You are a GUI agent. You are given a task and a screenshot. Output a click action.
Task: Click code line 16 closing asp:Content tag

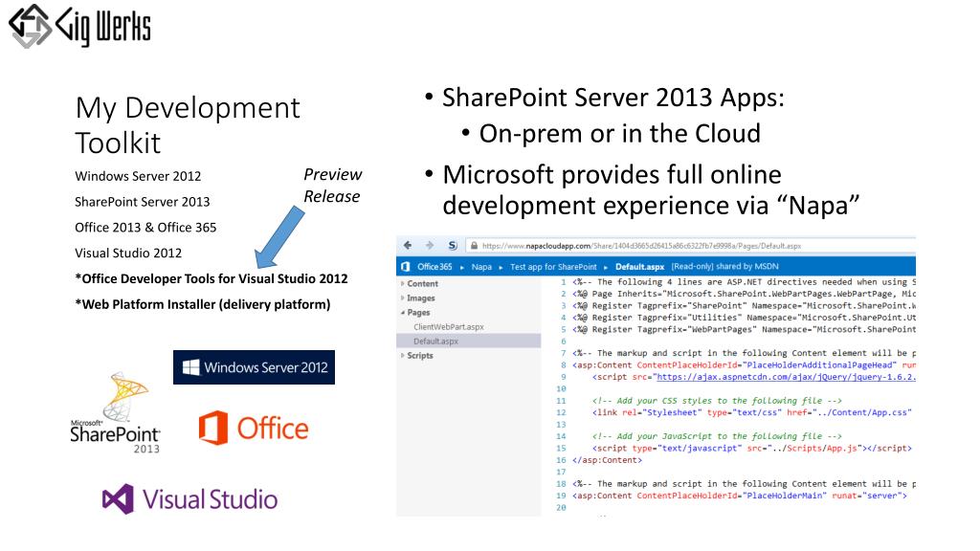coord(607,460)
